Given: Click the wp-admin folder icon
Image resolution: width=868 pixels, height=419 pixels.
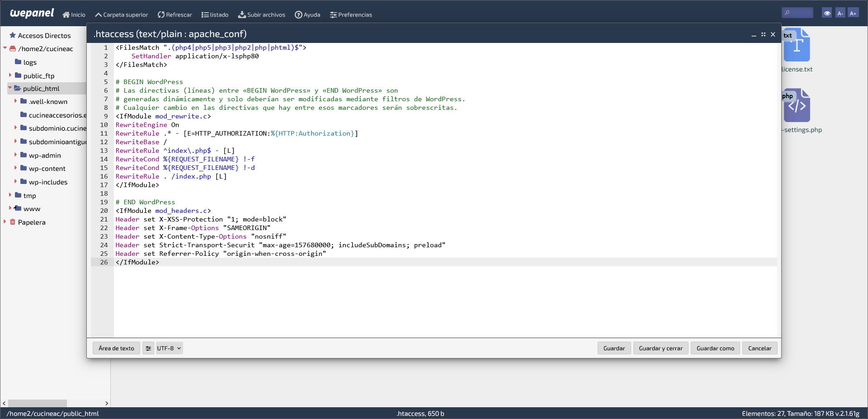Looking at the screenshot, I should [x=24, y=155].
